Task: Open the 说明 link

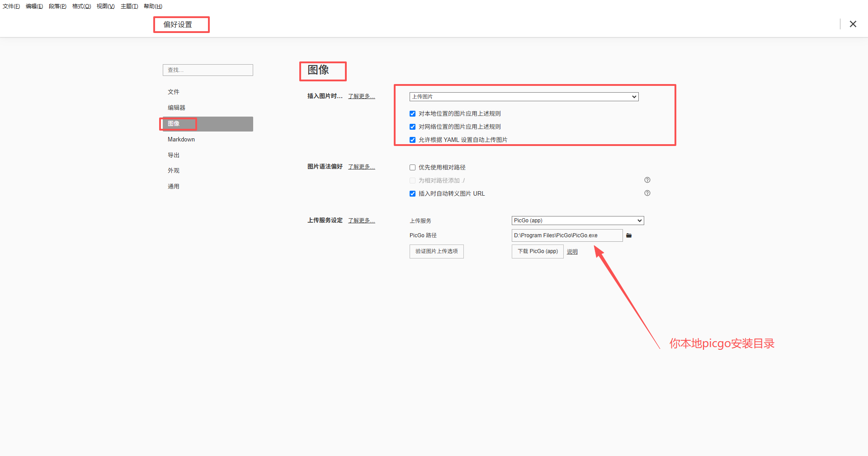Action: click(572, 252)
